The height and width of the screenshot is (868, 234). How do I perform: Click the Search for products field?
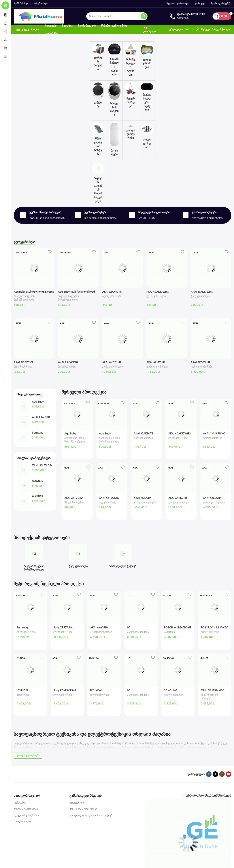114,16
